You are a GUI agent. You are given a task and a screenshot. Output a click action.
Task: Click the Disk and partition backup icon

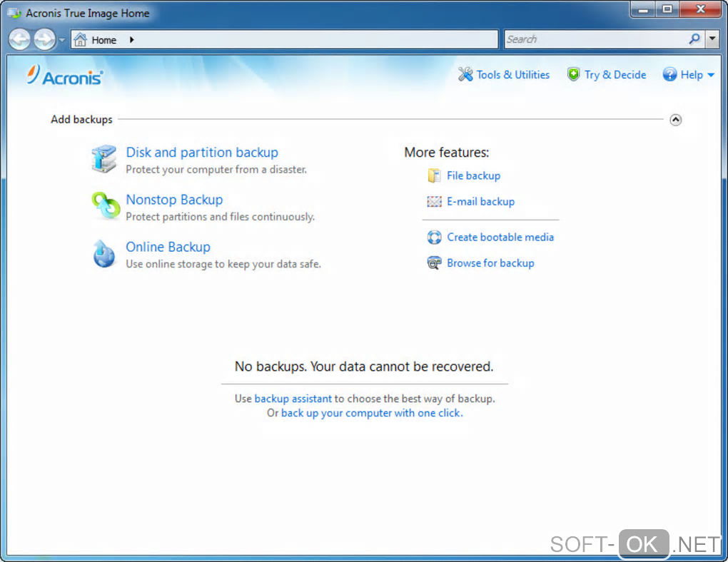pyautogui.click(x=104, y=159)
